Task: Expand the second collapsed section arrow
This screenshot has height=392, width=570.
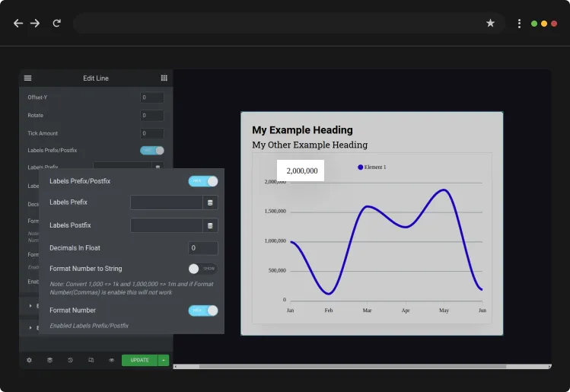Action: 30,327
